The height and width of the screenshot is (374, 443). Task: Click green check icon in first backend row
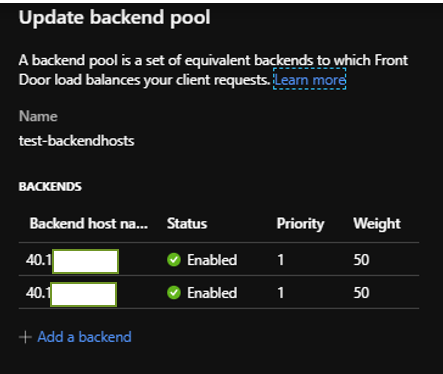(174, 260)
